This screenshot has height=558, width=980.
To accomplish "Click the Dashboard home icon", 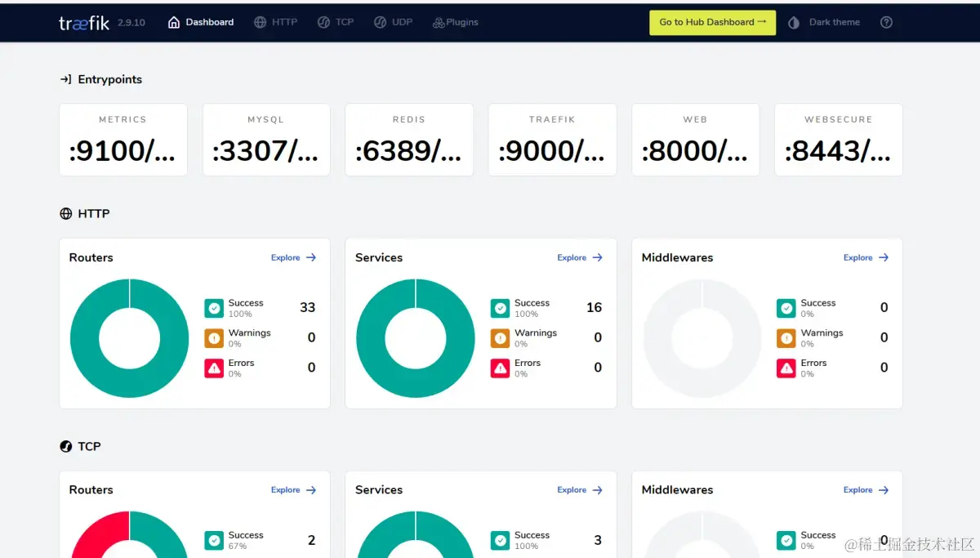I will pyautogui.click(x=174, y=22).
